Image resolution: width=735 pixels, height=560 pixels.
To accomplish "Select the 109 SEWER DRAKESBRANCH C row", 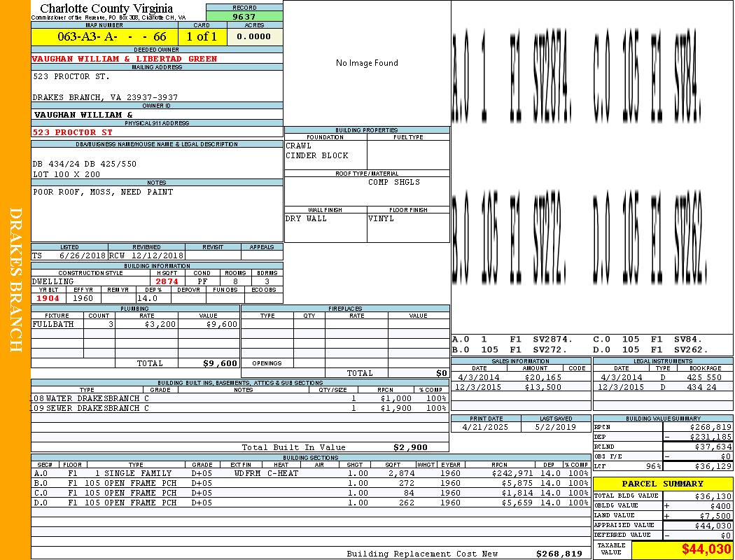I will pos(239,408).
